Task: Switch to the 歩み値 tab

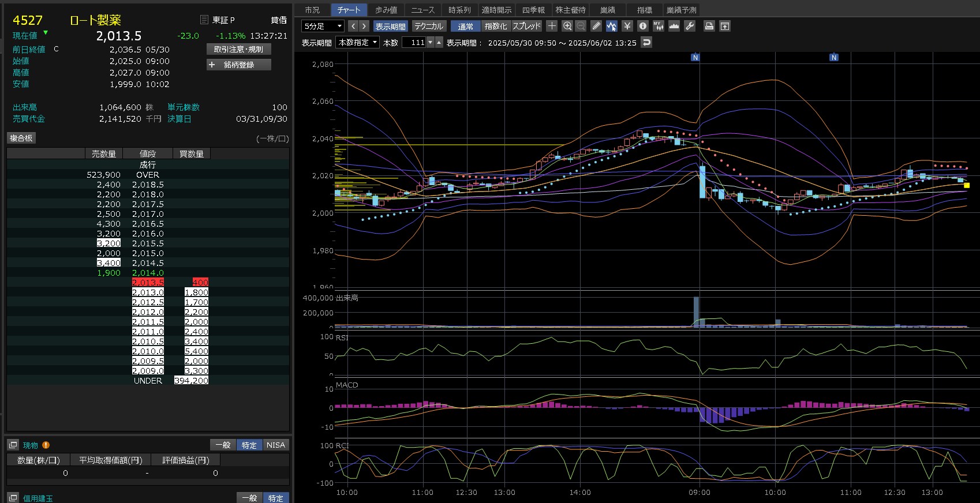Action: [386, 10]
